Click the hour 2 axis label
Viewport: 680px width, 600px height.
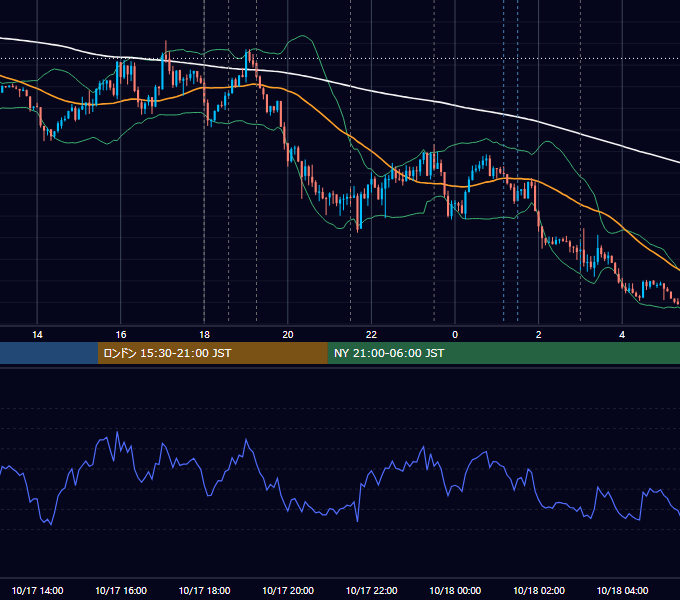click(x=539, y=335)
